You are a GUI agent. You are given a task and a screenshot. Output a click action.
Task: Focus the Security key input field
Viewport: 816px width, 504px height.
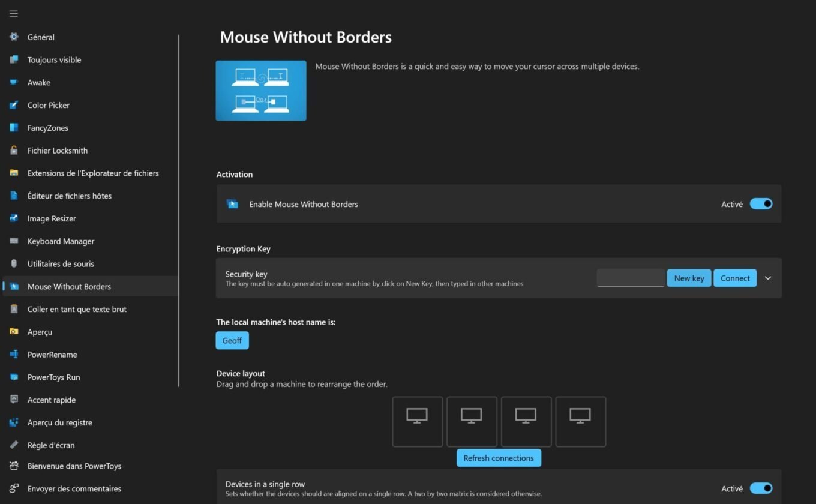[631, 278]
